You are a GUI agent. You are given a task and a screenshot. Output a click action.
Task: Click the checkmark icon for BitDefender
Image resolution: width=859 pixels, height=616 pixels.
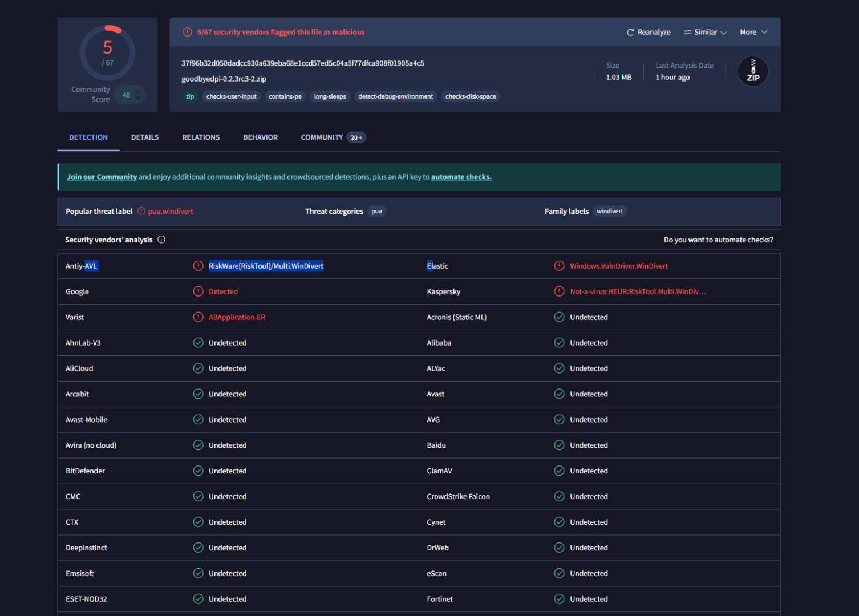click(198, 471)
